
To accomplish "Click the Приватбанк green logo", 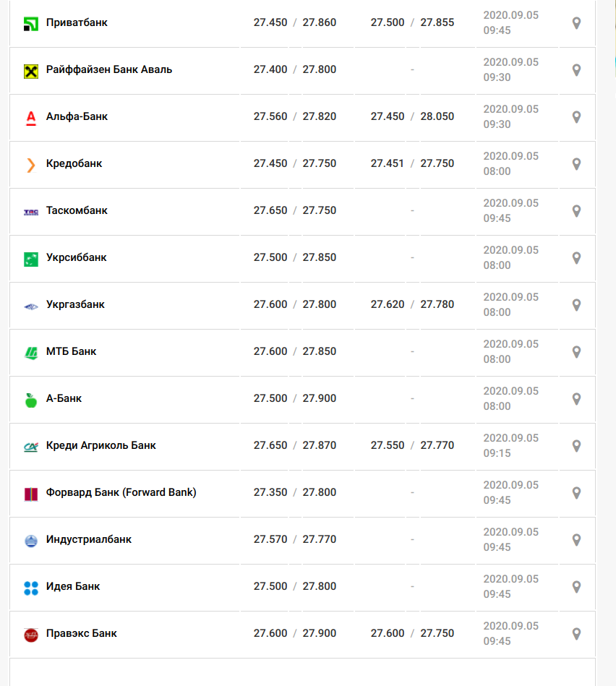I will [30, 24].
